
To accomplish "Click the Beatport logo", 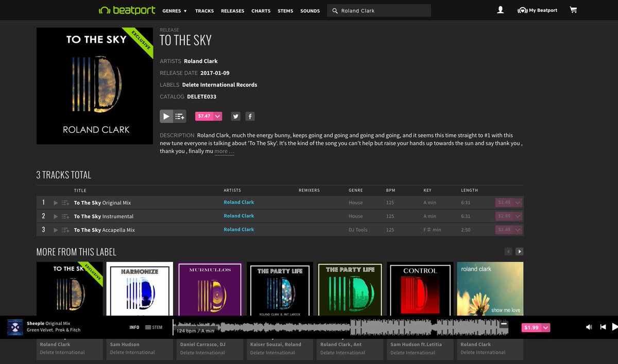I will click(x=127, y=10).
